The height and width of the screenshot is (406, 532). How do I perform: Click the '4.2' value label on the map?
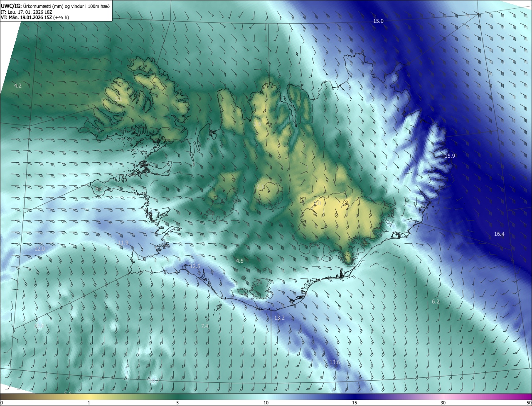tap(17, 86)
